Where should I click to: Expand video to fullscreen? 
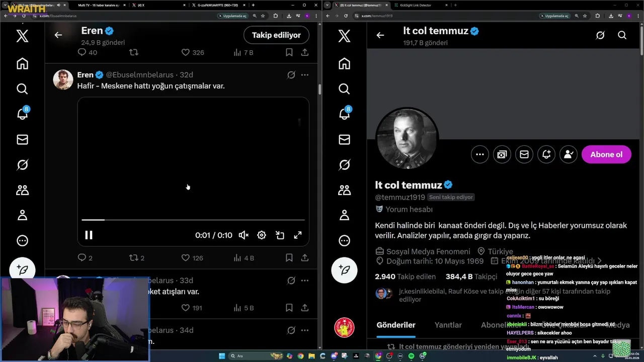298,235
